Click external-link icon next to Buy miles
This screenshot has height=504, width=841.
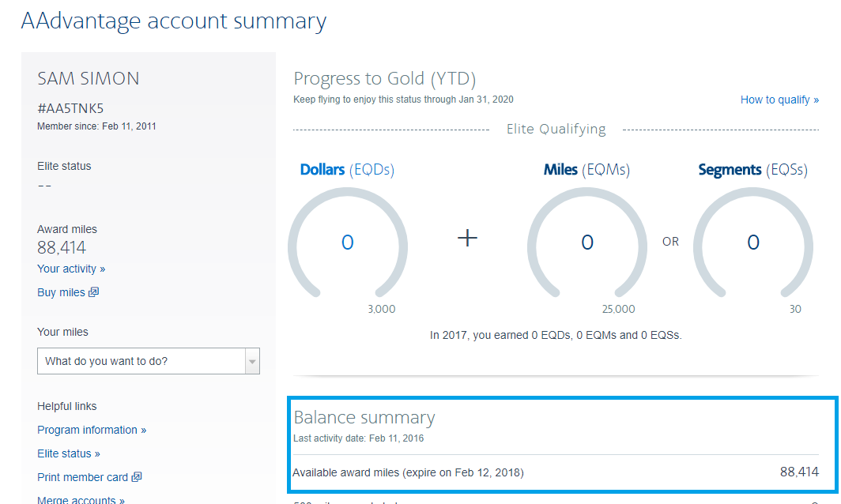pyautogui.click(x=94, y=291)
